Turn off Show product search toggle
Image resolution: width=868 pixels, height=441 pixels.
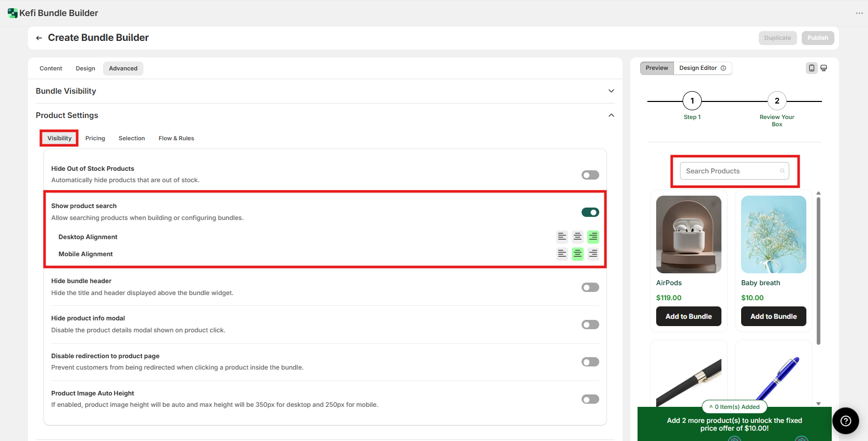[x=590, y=212]
